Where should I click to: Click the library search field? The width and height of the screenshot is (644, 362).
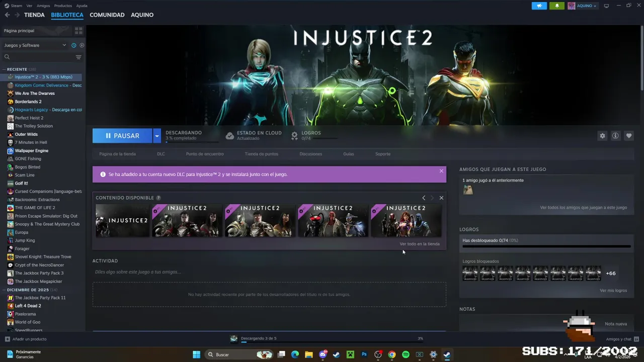click(38, 57)
